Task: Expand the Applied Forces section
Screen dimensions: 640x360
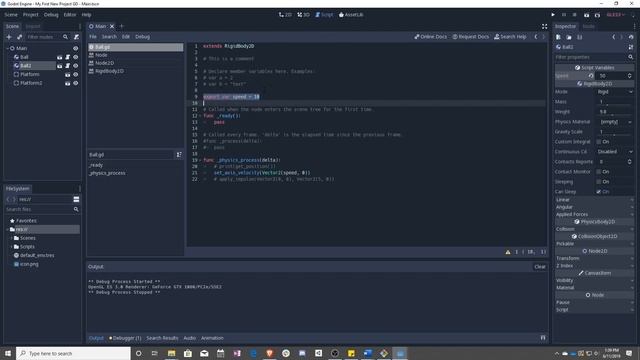Action: (x=594, y=214)
